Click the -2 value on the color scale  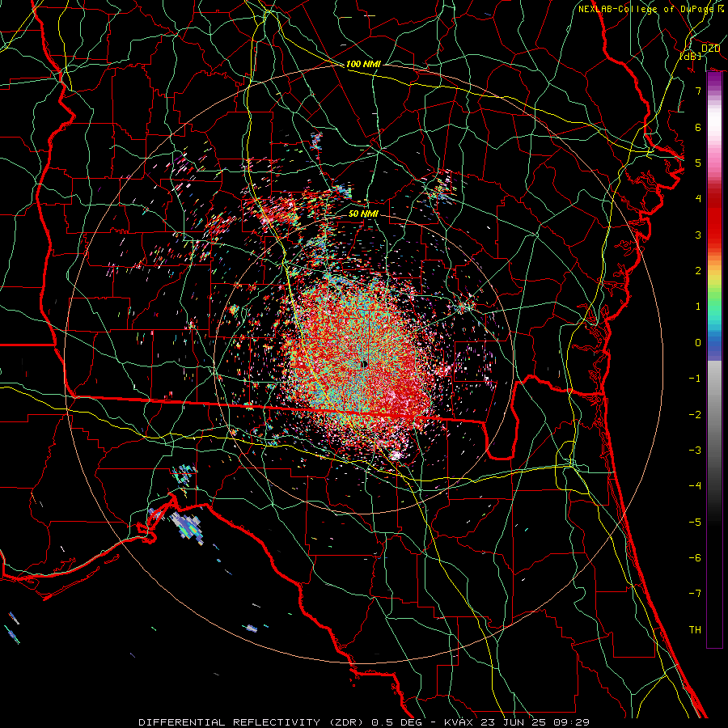(695, 415)
